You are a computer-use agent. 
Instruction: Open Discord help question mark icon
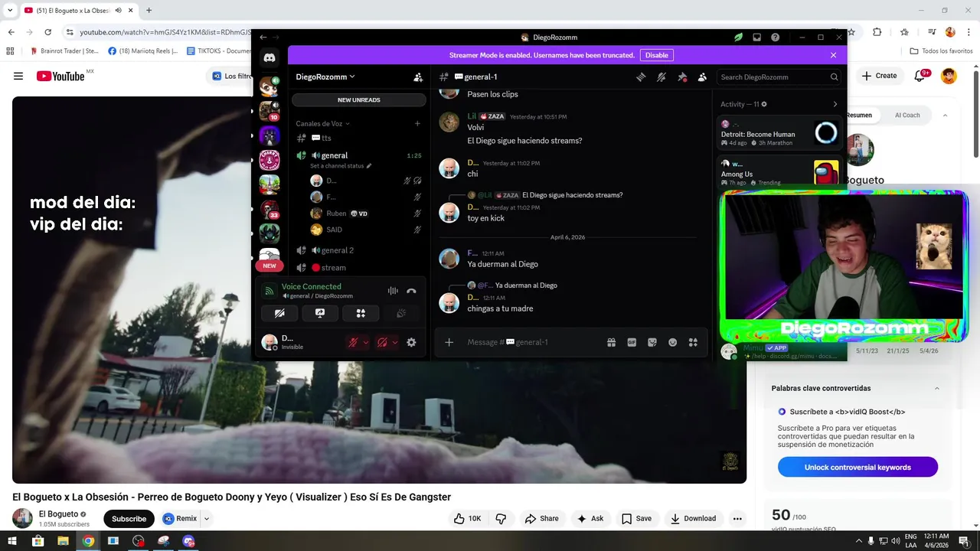(775, 37)
